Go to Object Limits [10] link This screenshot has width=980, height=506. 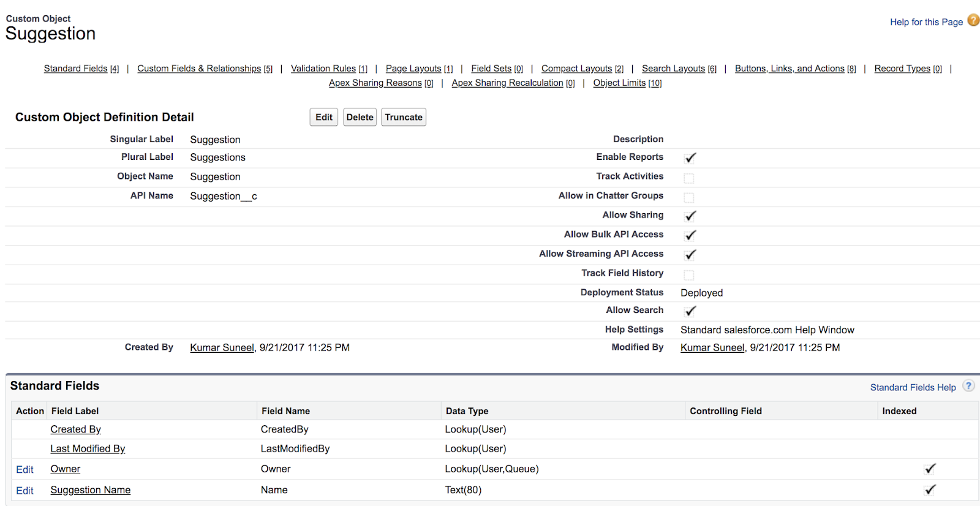[628, 83]
